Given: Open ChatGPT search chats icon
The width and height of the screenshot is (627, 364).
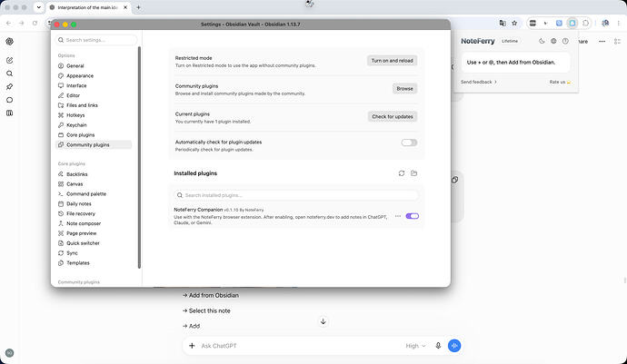Looking at the screenshot, I should click(10, 74).
